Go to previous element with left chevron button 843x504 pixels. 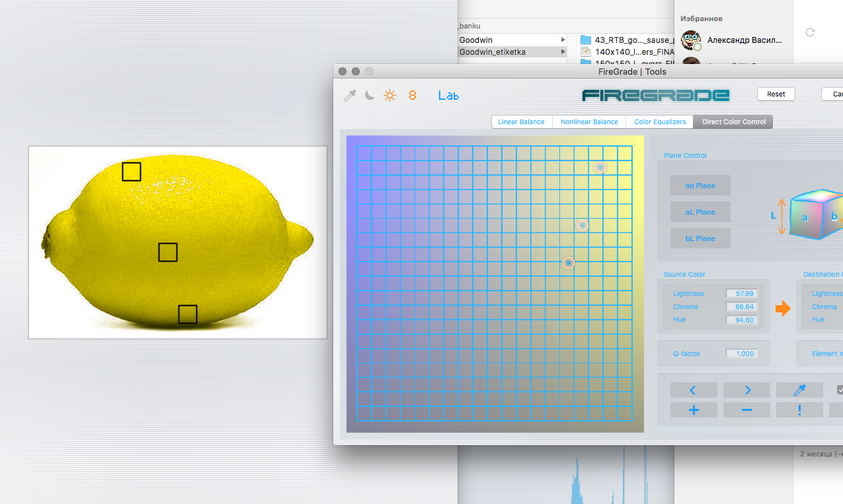click(694, 390)
